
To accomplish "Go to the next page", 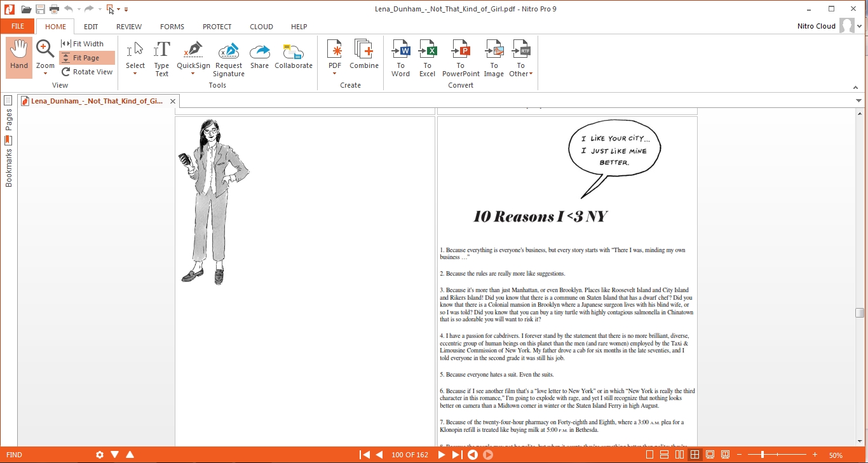I will pos(442,455).
